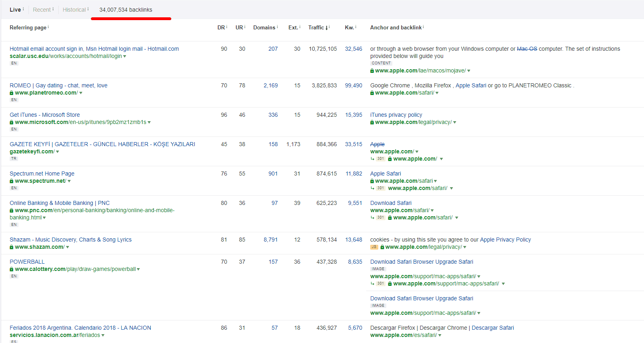644x343 pixels.
Task: Expand dropdown after scalar.usc.edu hotmail login URL
Action: click(x=125, y=56)
